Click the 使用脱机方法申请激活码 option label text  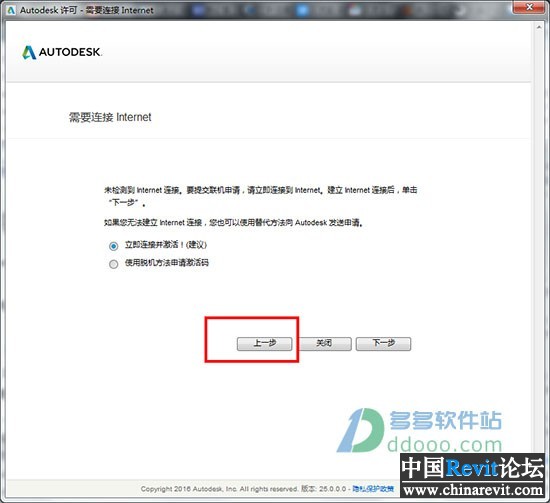167,262
